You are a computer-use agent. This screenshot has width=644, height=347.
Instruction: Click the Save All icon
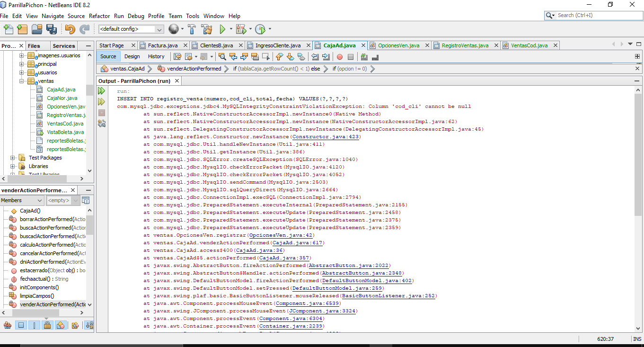52,29
